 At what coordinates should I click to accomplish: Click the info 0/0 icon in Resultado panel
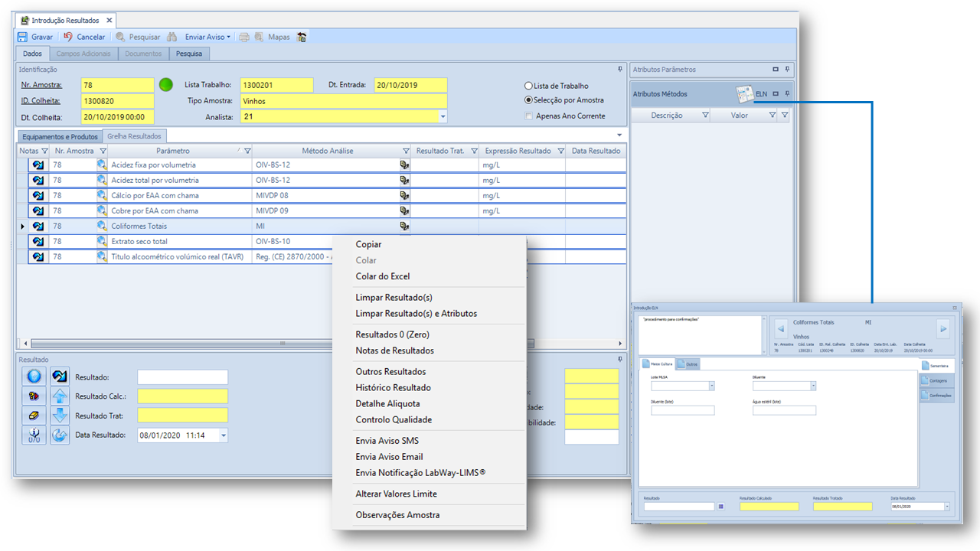coord(34,435)
